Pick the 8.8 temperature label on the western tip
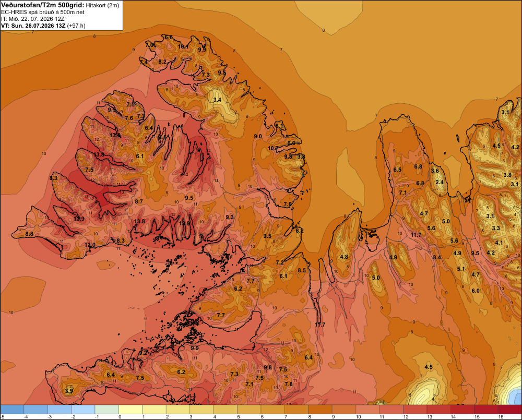522x420 pixels. 29,234
